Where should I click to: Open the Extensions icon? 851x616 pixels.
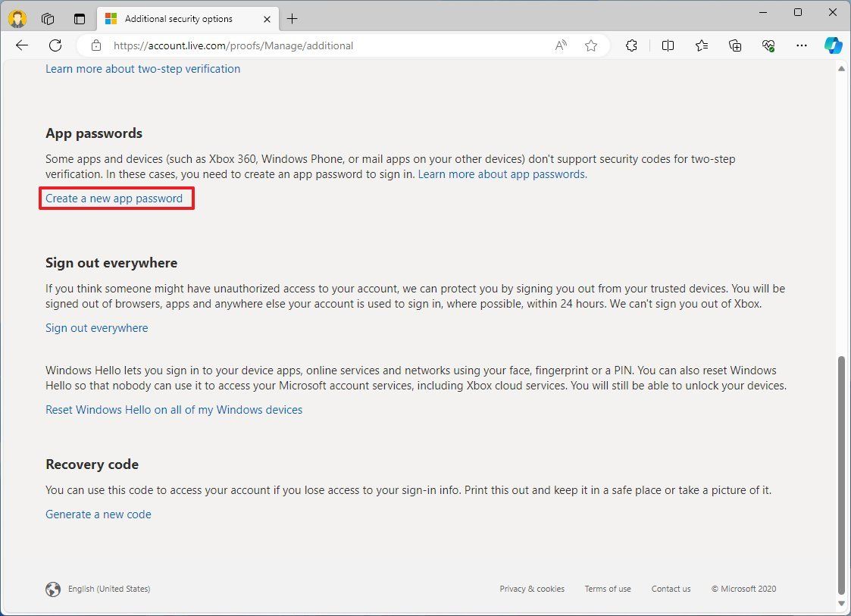coord(631,45)
